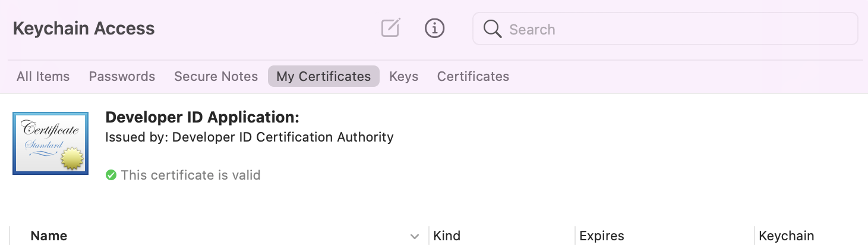868x251 pixels.
Task: Sort items by Expires column header
Action: (x=601, y=236)
